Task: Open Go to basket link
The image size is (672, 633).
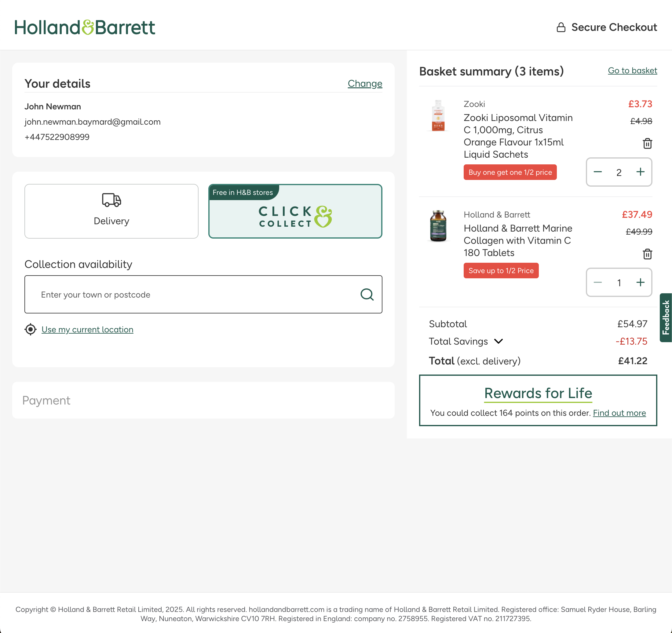Action: (x=632, y=71)
